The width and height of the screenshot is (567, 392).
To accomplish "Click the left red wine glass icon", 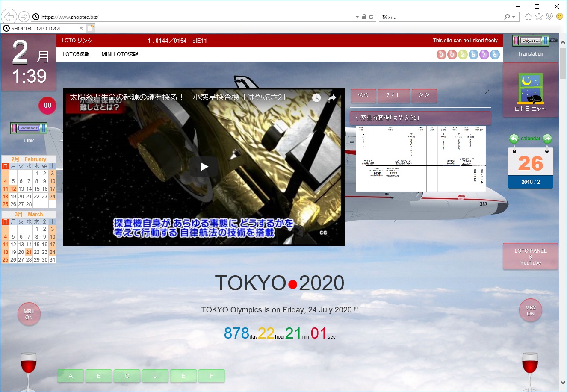I will pos(29,371).
